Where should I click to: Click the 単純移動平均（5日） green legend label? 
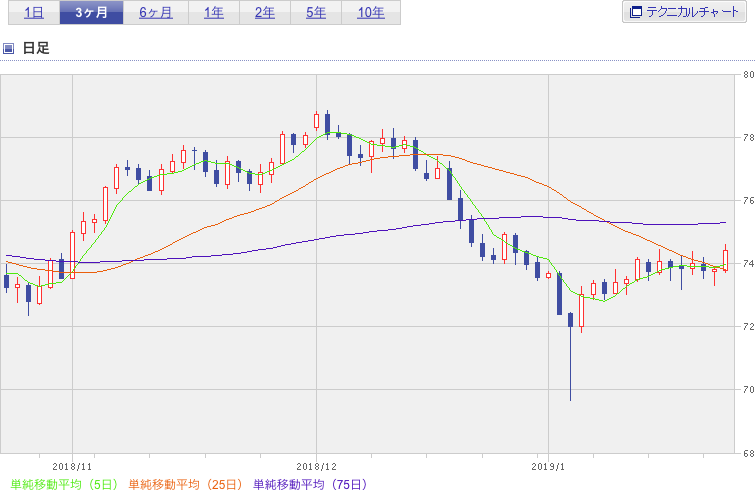coord(64,484)
